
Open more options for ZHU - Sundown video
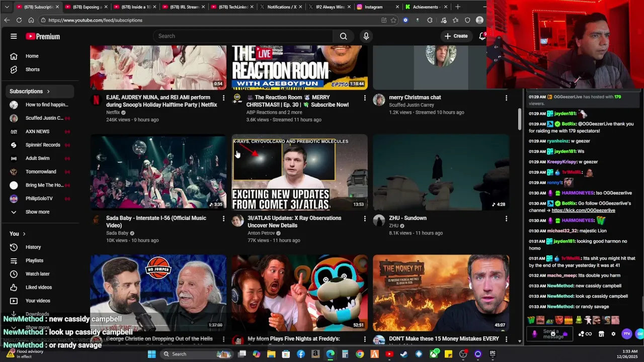click(506, 219)
